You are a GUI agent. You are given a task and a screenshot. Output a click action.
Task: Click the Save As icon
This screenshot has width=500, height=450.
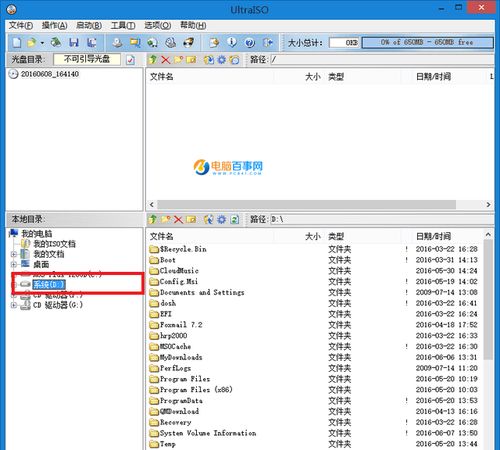pos(91,42)
